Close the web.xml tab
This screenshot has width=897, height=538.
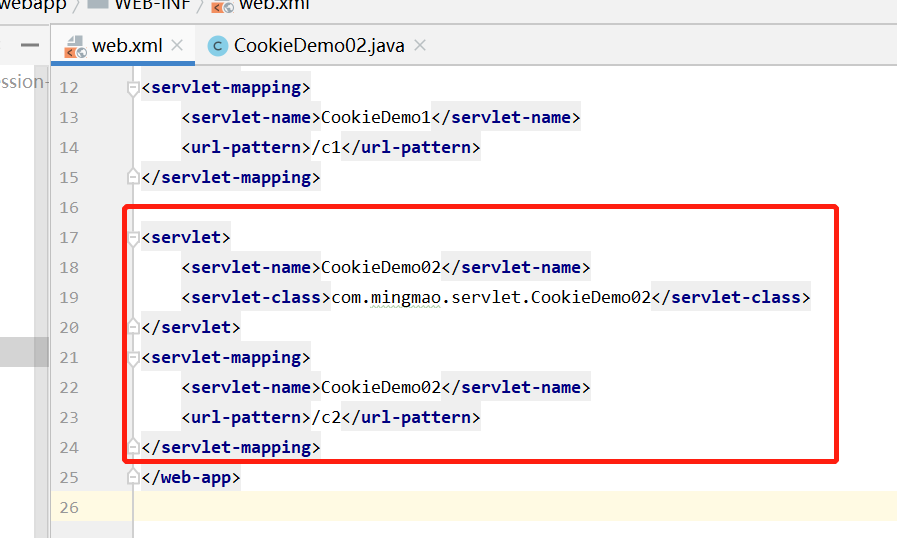177,45
